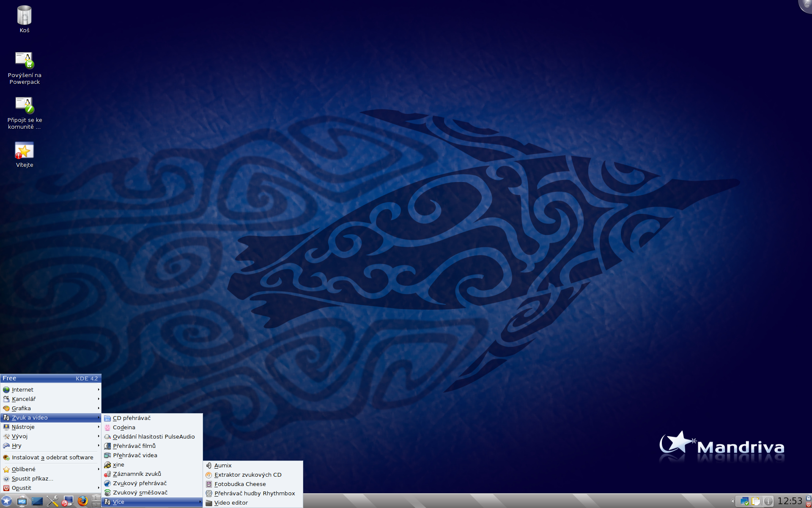Viewport: 812px width, 508px height.
Task: Select Instalovat a odebrat software
Action: pyautogui.click(x=51, y=457)
